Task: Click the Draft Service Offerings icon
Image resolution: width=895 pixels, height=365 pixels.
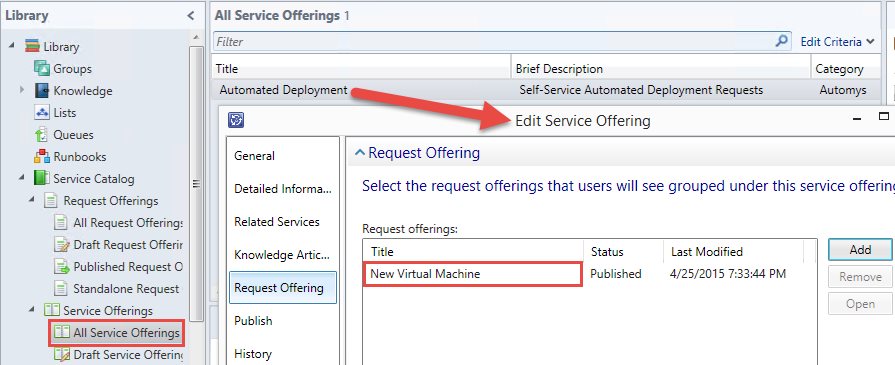Action: pos(62,354)
